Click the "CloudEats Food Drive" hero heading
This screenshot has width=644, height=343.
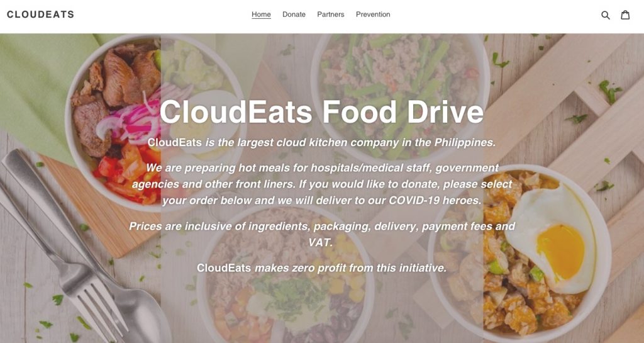(x=321, y=112)
